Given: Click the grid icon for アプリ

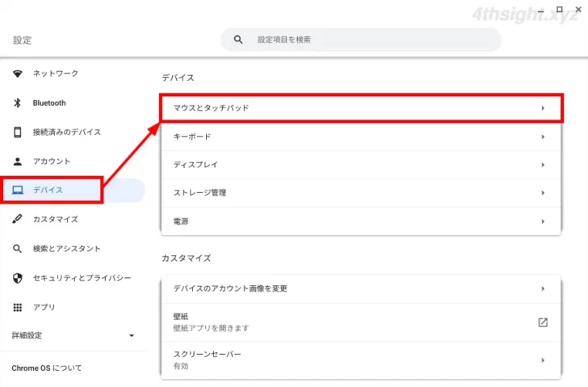Looking at the screenshot, I should coord(17,308).
